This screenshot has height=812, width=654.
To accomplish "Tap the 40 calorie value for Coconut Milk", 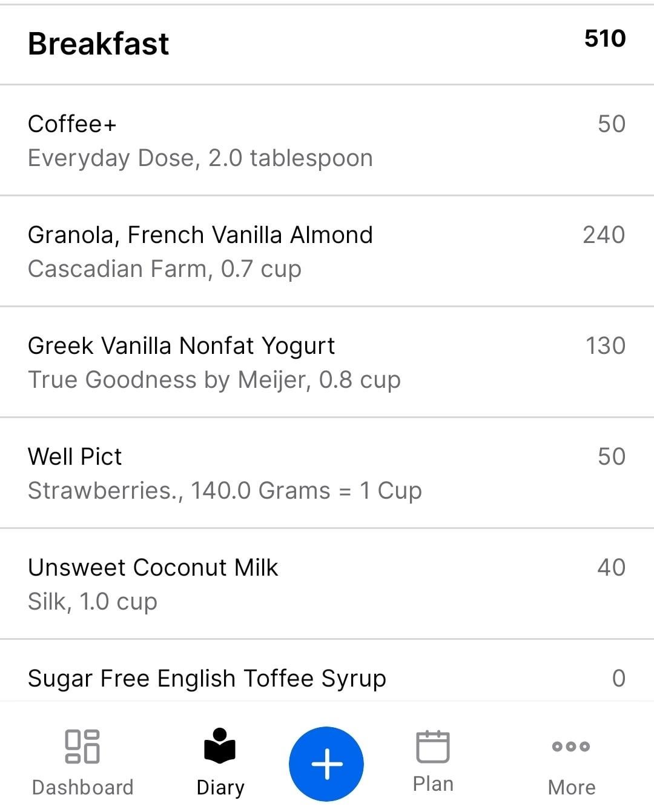I will pos(611,567).
